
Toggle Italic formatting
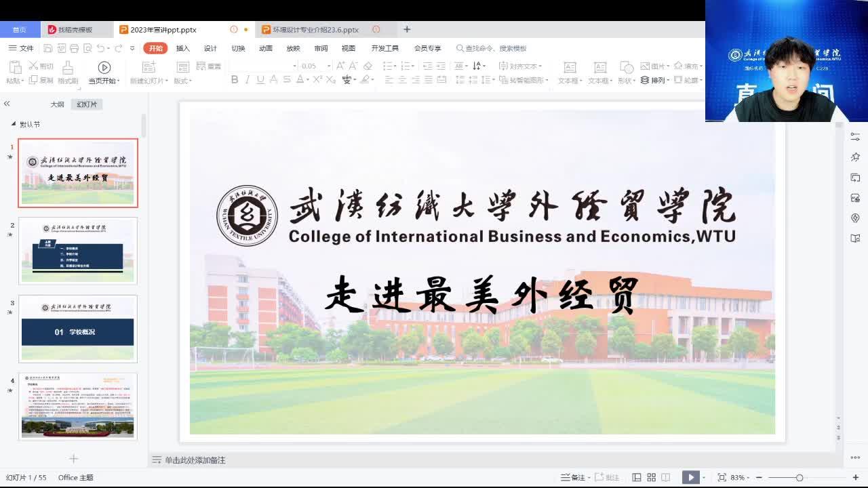click(248, 79)
